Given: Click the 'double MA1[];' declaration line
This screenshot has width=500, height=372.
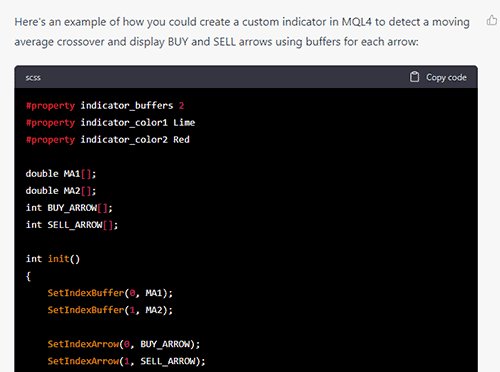Looking at the screenshot, I should click(61, 174).
